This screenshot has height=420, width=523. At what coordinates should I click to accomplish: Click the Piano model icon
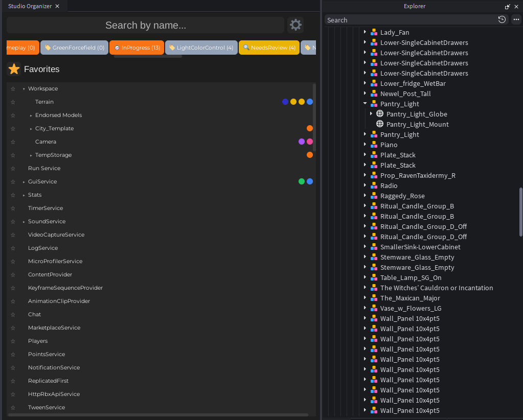click(x=374, y=145)
